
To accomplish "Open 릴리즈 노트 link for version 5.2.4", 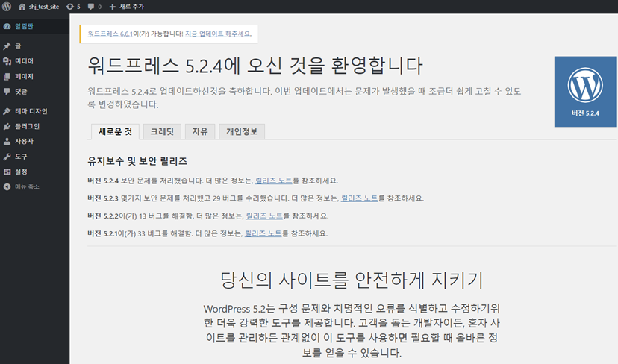I will pyautogui.click(x=273, y=181).
